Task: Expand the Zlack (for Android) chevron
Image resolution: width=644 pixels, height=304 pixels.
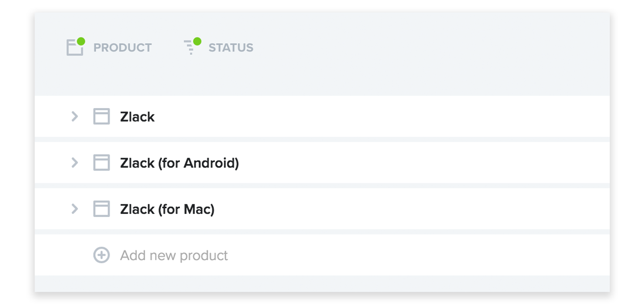Action: pos(75,163)
